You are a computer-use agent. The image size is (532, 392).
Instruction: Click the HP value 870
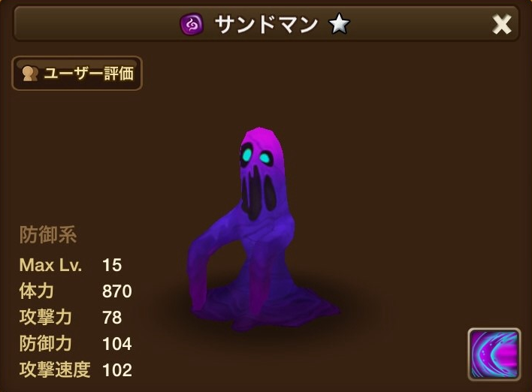[x=117, y=291]
